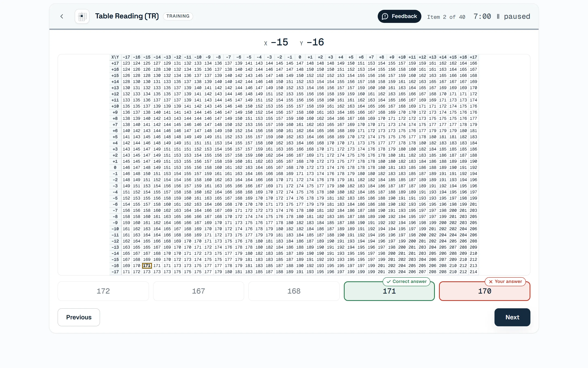Select the wrong answer option 170
The image size is (588, 368).
[x=484, y=291]
